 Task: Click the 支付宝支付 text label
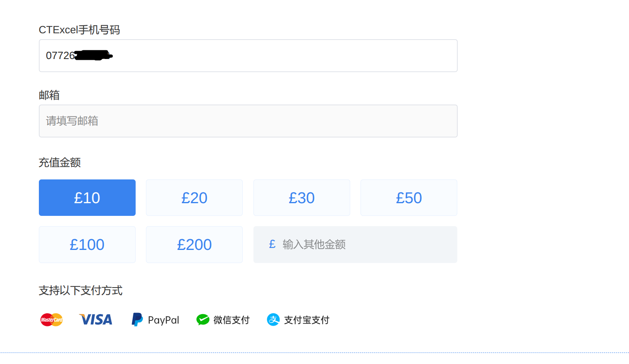(307, 320)
